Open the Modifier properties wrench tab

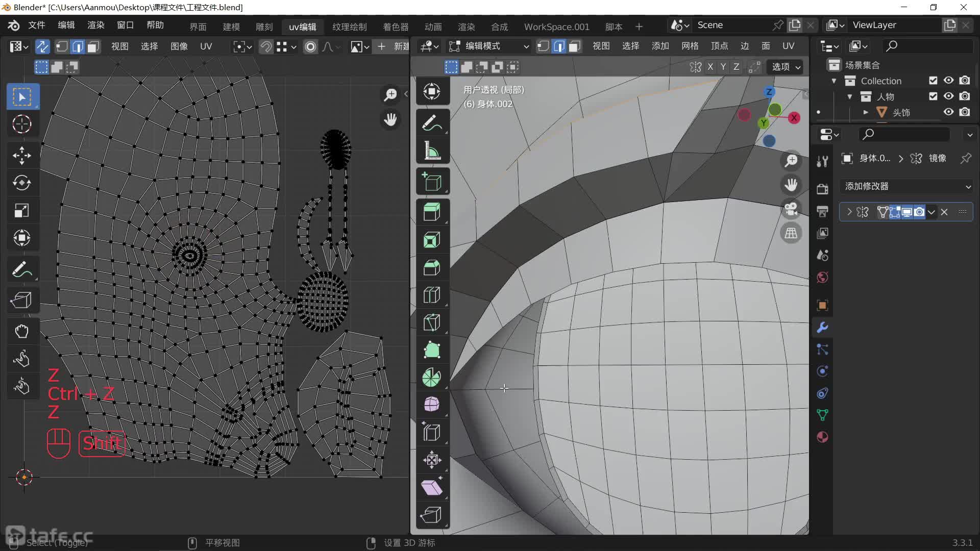click(822, 327)
